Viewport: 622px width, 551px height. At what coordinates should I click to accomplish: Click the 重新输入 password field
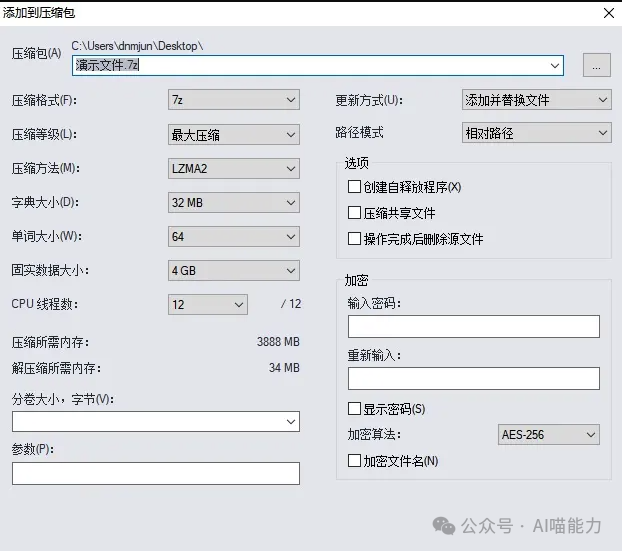pos(473,378)
